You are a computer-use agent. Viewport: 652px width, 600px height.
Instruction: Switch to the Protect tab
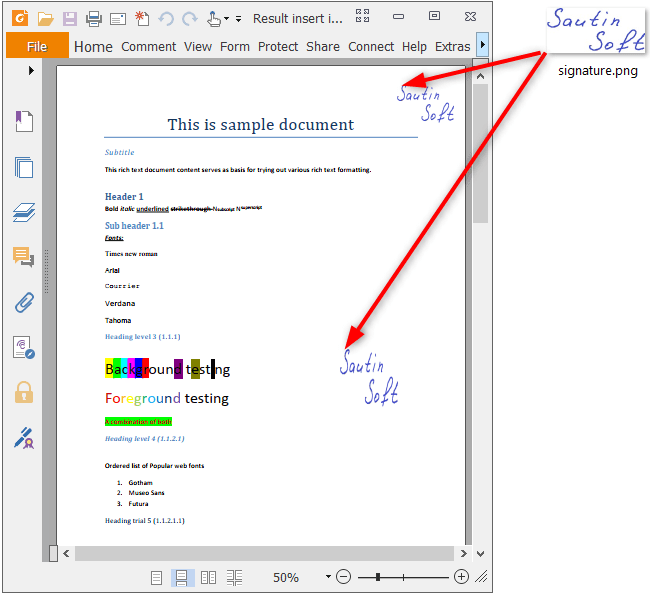(x=278, y=46)
